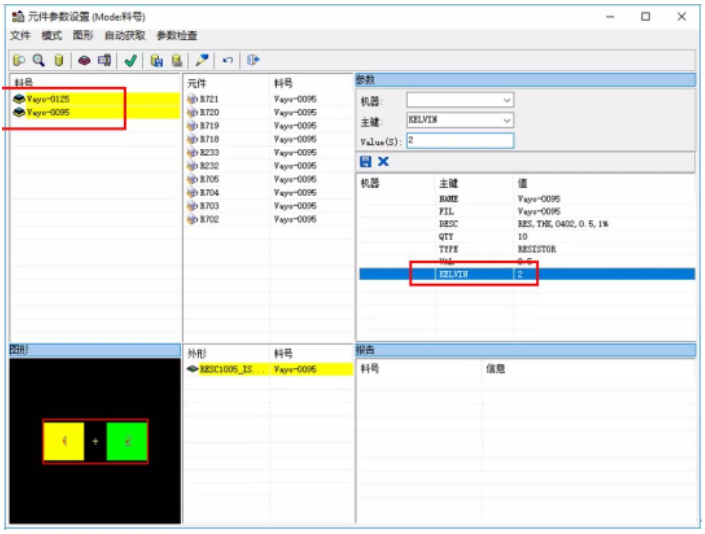Click the Value(S) input field
Viewport: 705px width, 534px height.
click(x=460, y=141)
